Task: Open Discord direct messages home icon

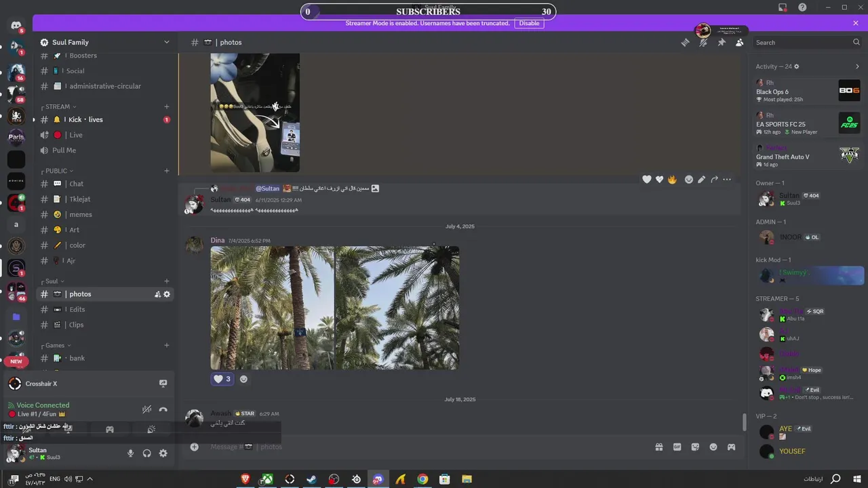Action: click(x=16, y=26)
